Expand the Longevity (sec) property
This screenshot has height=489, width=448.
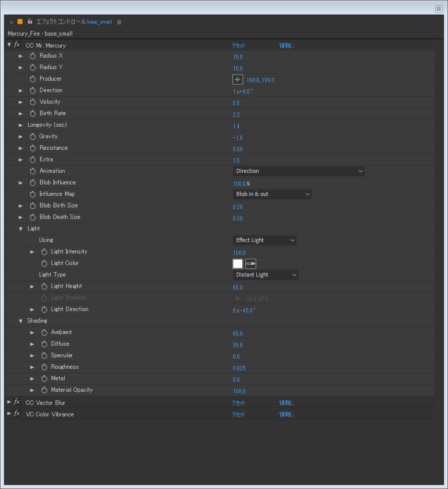[x=21, y=125]
